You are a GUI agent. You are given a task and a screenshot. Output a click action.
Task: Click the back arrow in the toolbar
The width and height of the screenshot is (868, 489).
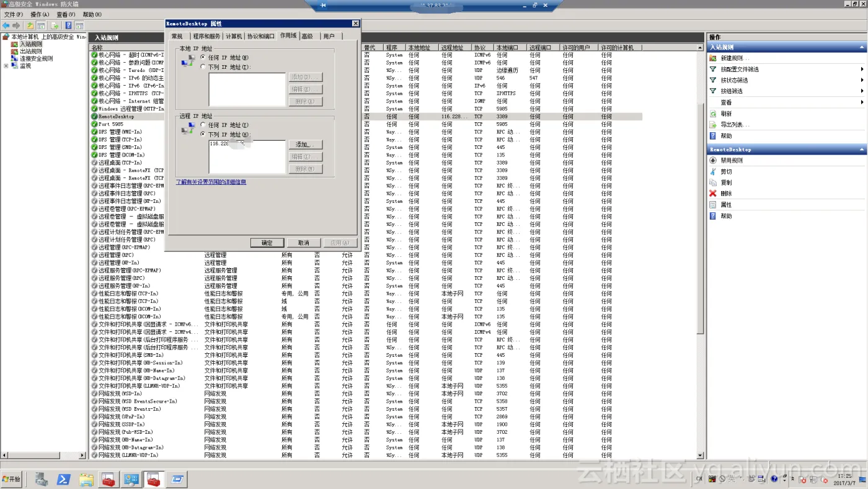click(6, 25)
